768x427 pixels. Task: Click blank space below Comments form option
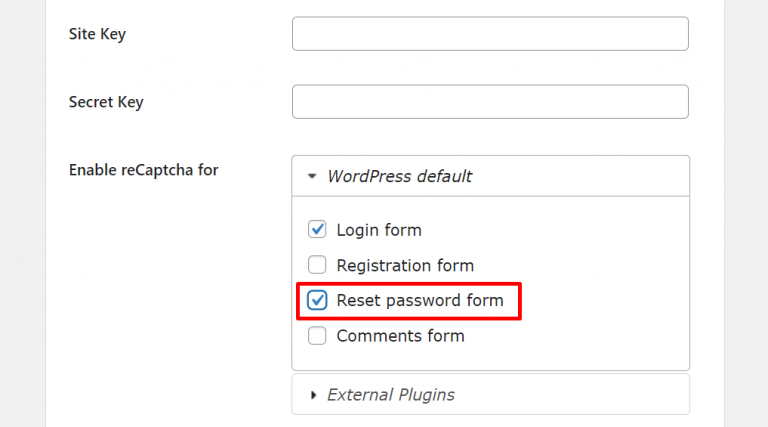point(490,358)
